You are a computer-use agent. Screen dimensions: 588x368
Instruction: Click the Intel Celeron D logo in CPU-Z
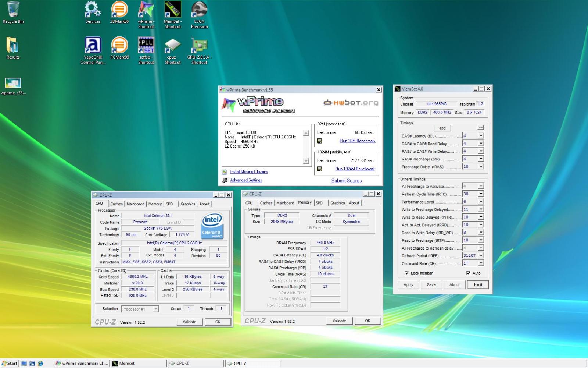click(212, 226)
